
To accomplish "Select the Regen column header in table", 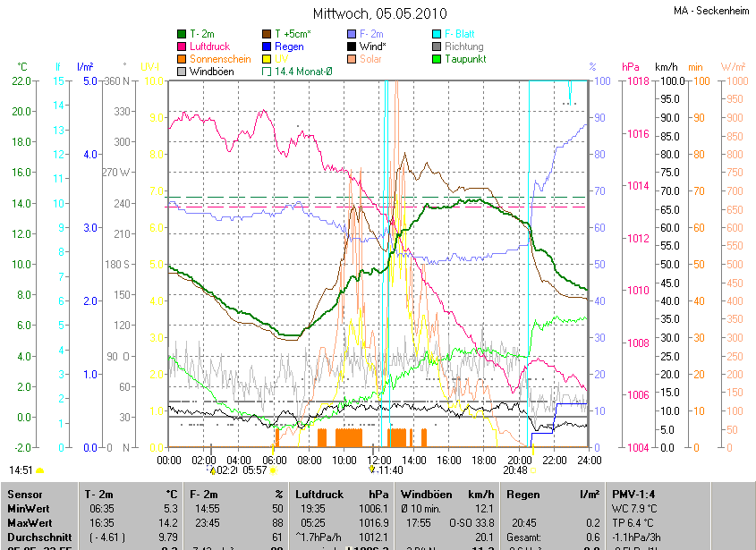I will 522,494.
